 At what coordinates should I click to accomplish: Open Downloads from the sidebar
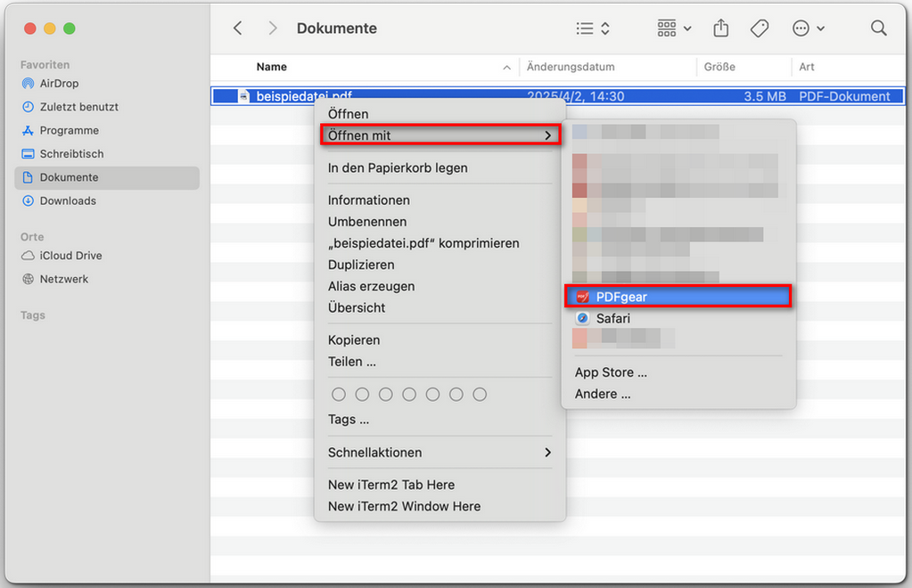[66, 200]
